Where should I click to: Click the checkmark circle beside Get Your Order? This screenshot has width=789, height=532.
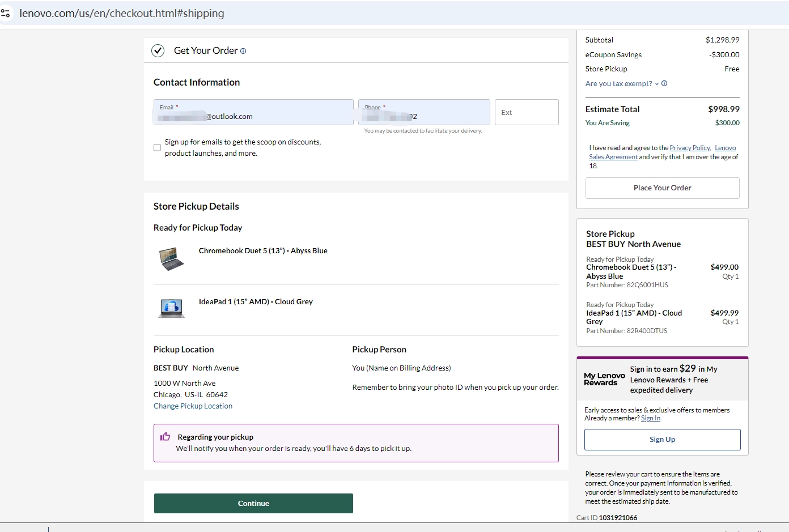pyautogui.click(x=158, y=50)
